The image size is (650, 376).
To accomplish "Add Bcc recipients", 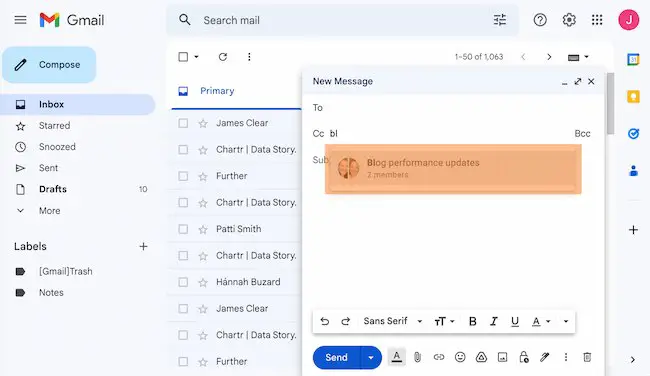I will coord(582,133).
